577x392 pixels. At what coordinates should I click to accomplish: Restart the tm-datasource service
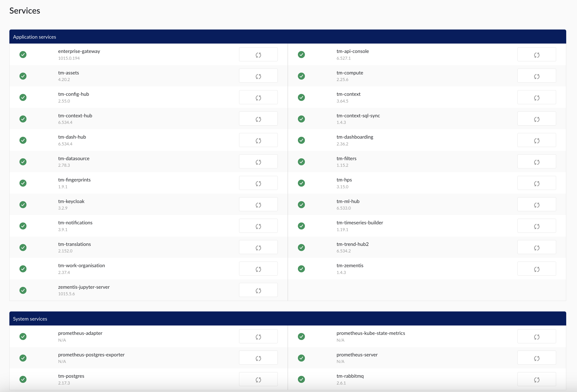click(258, 162)
